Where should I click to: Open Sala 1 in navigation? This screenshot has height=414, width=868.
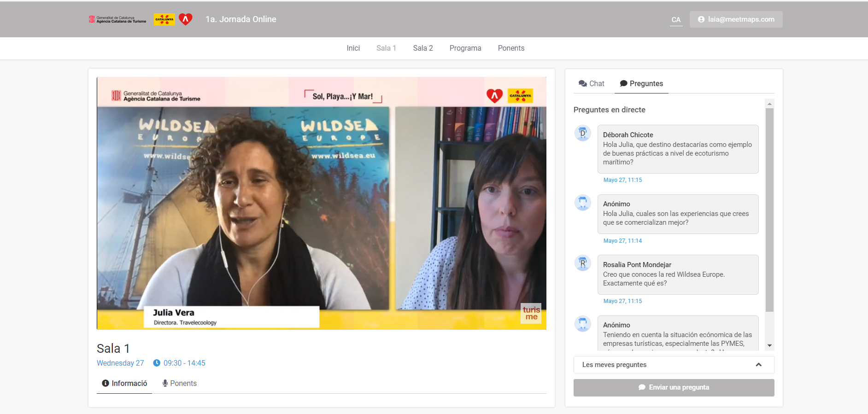click(386, 48)
